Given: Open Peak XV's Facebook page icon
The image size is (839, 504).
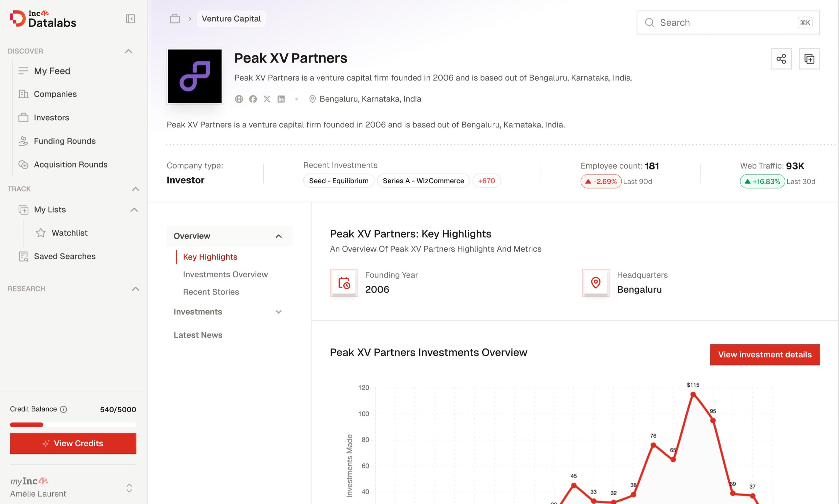Looking at the screenshot, I should tap(253, 99).
